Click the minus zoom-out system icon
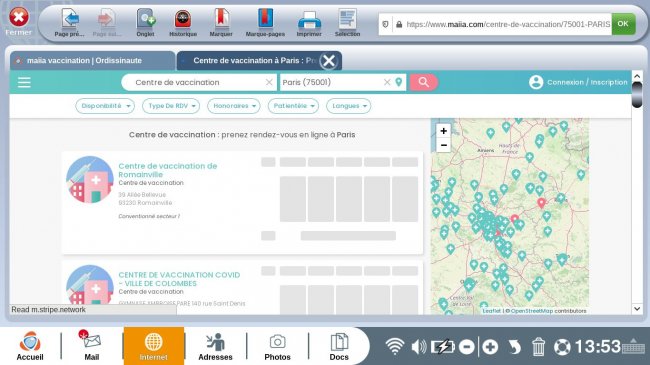This screenshot has width=650, height=365. coord(467,347)
